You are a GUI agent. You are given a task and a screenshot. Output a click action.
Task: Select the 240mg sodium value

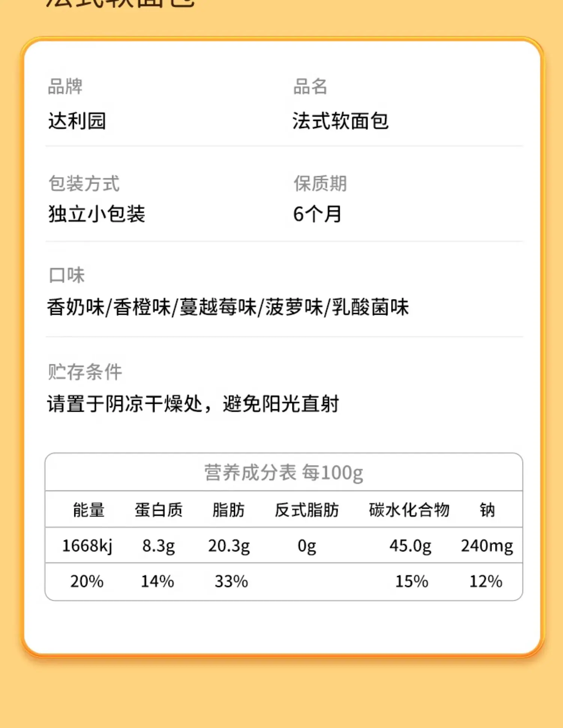[487, 546]
